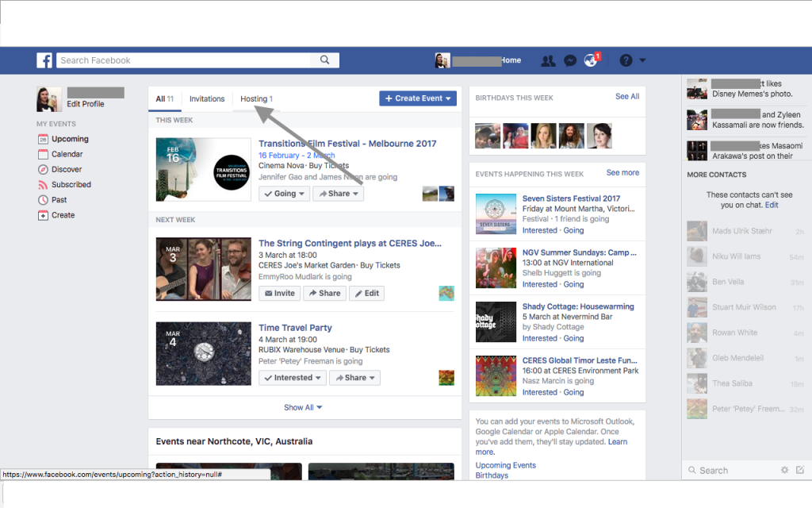Open Seven Sisters Festival 2017 event
The height and width of the screenshot is (508, 812).
point(571,198)
